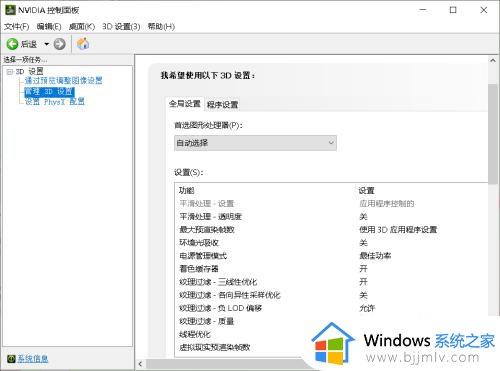Screen dimensions: 500x371
Task: Open the 帮助(H) menu
Action: coord(161,26)
